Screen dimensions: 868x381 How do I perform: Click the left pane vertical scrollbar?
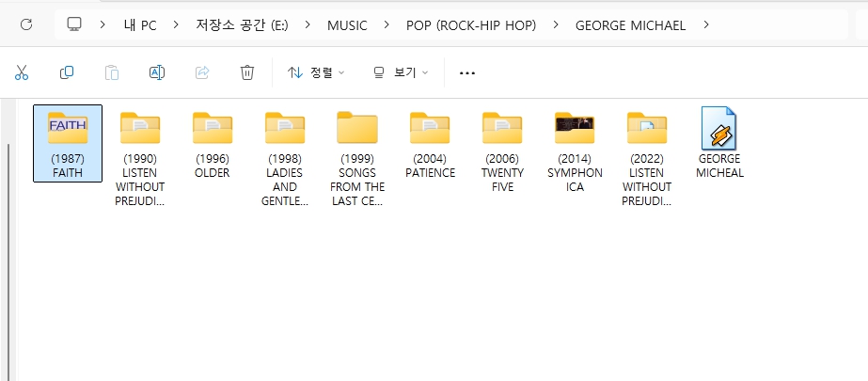coord(8,261)
